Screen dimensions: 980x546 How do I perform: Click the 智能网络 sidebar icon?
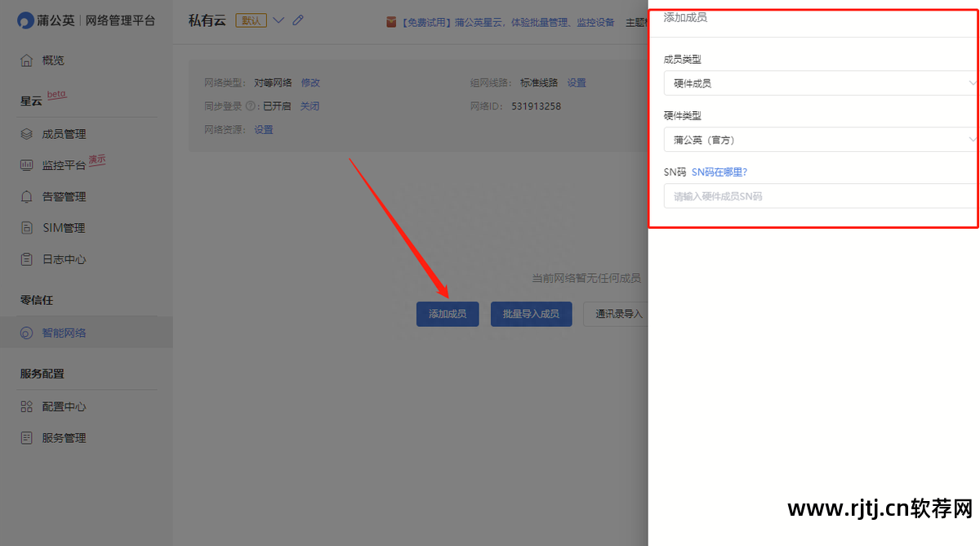27,333
